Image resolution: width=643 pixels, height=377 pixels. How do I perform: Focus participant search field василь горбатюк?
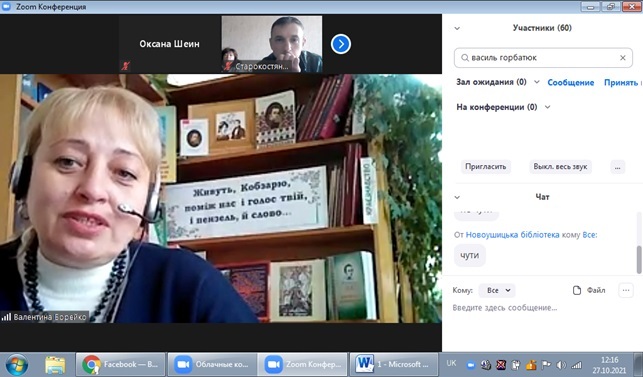pyautogui.click(x=543, y=58)
